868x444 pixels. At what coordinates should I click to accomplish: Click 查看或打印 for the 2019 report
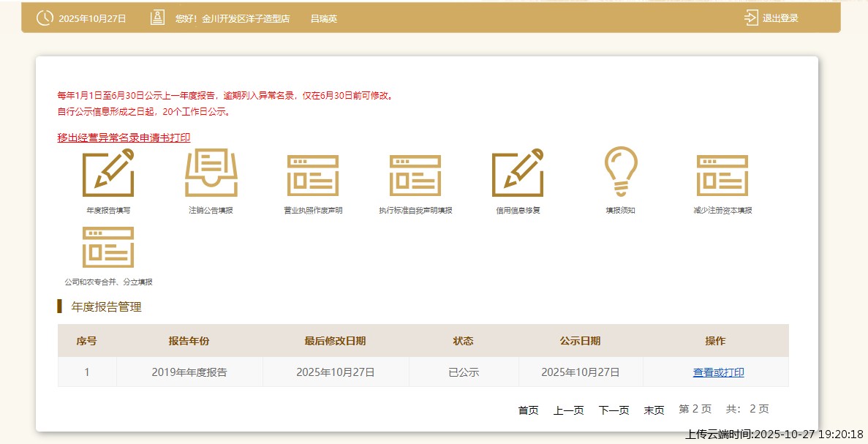(718, 372)
